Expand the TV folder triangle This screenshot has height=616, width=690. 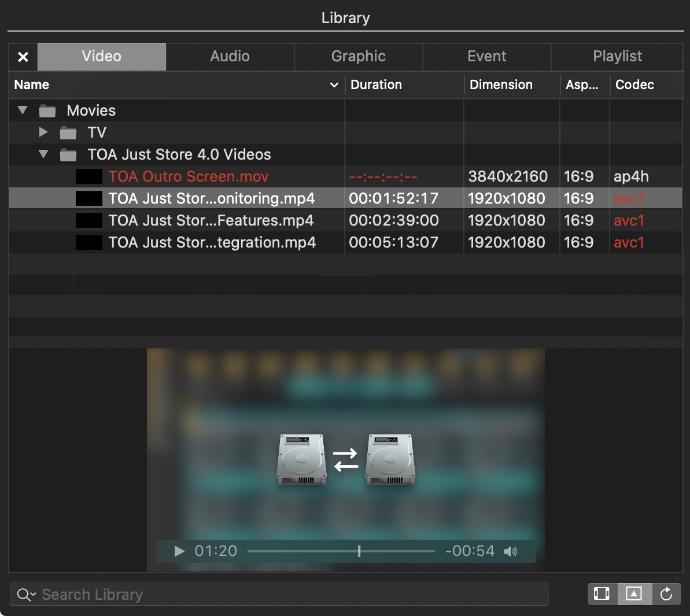[43, 132]
